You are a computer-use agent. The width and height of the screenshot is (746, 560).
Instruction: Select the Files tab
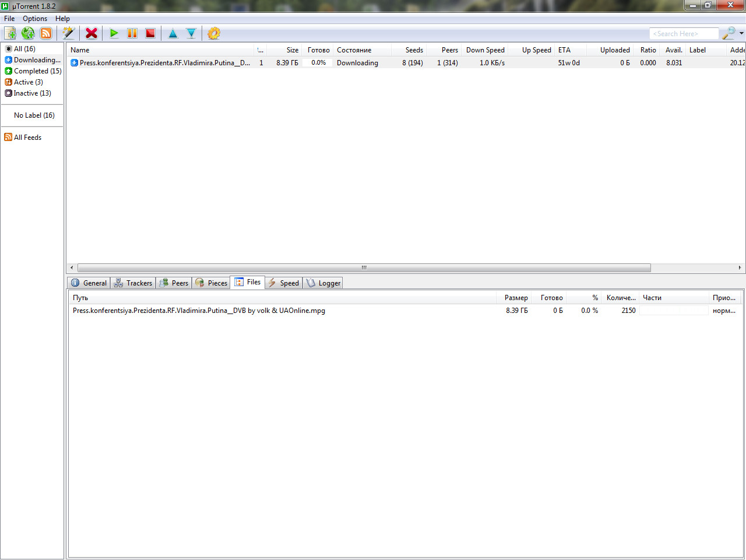tap(248, 282)
